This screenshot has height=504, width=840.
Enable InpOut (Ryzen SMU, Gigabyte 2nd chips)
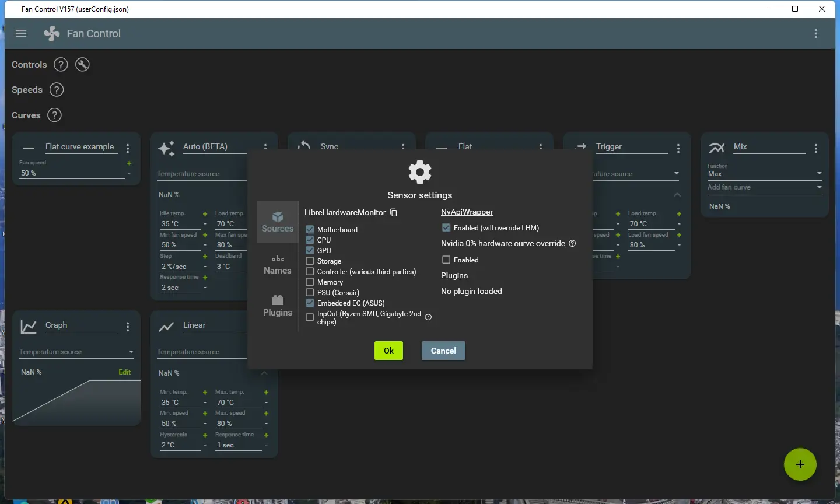pyautogui.click(x=310, y=317)
